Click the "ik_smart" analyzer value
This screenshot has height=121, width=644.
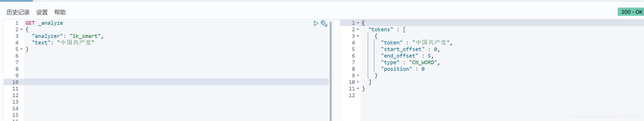85,36
